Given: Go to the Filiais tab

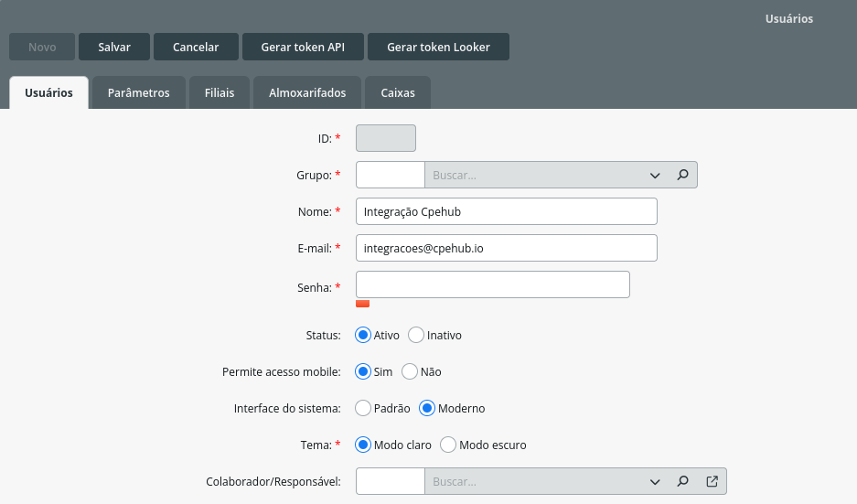Looking at the screenshot, I should [220, 92].
